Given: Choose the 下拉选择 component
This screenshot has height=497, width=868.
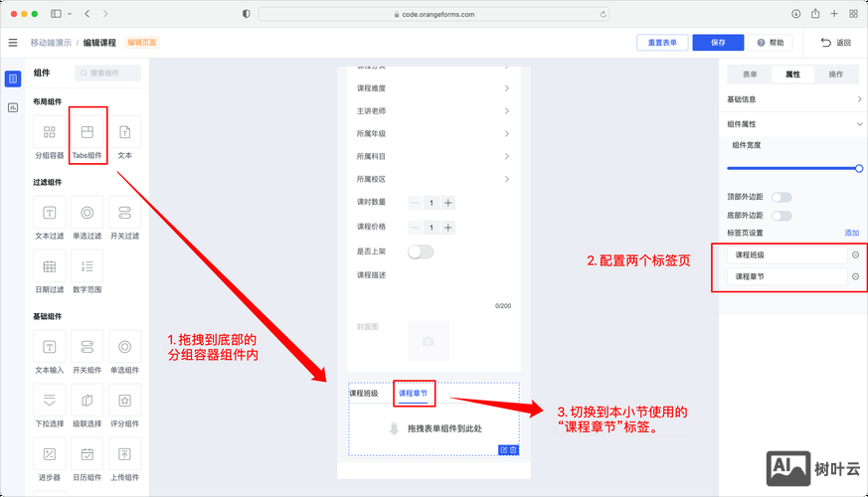Looking at the screenshot, I should tap(50, 406).
